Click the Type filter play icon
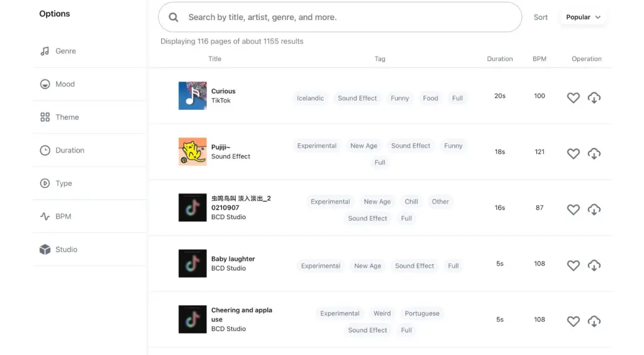This screenshot has height=355, width=644. (45, 183)
